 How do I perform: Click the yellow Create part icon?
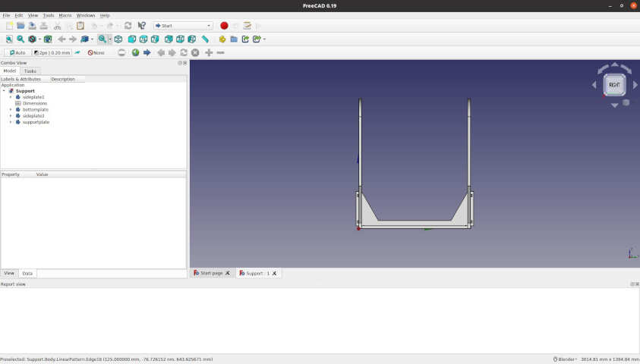[x=222, y=39]
